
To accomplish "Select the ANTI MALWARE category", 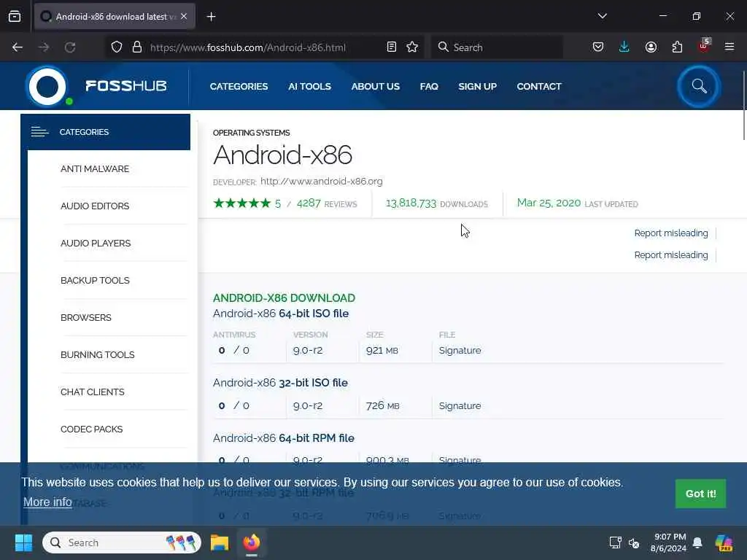I will [x=95, y=169].
